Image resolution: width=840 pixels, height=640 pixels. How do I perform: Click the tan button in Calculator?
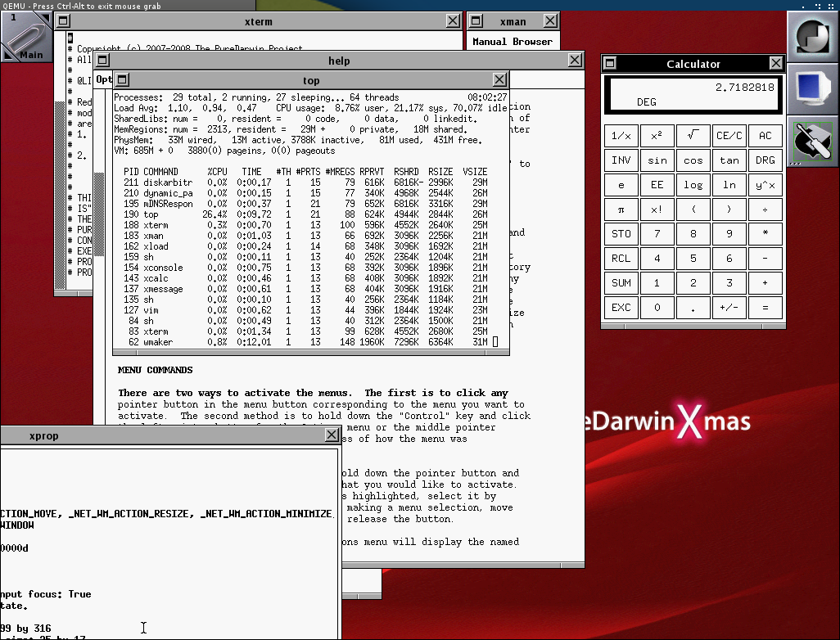(729, 160)
